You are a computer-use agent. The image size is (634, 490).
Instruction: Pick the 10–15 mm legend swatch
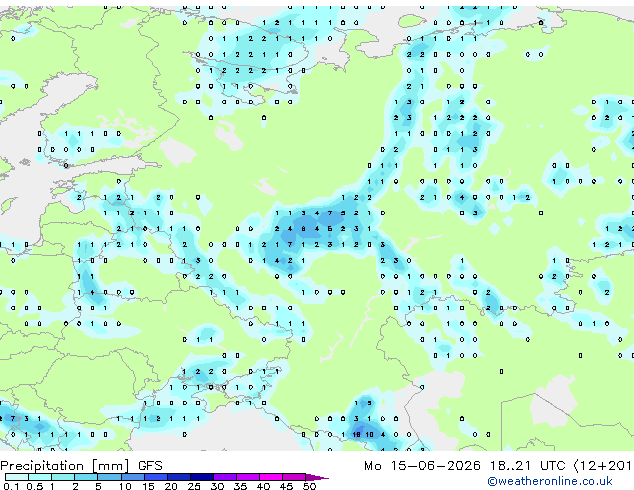[x=132, y=477]
